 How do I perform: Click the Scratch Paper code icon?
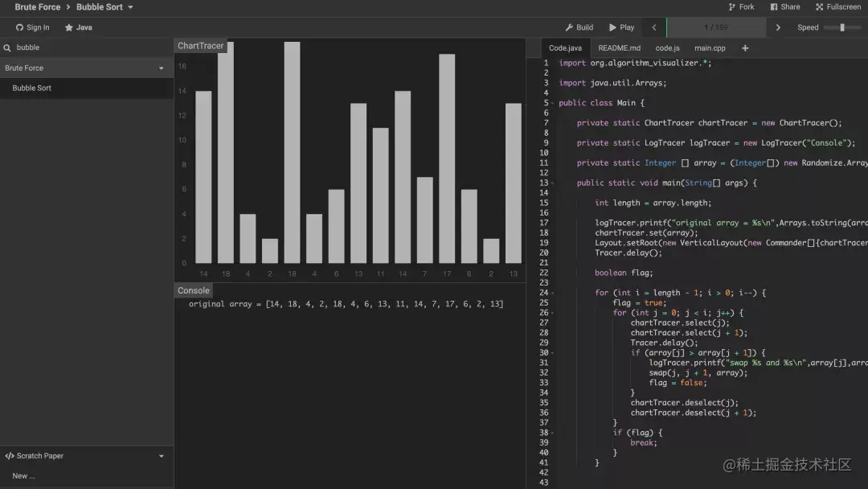point(10,456)
